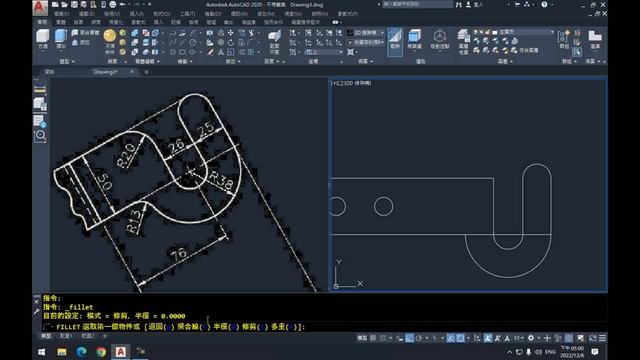Open the UCS name dropdown in Coordinates panel
The width and height of the screenshot is (640, 360).
point(324,52)
